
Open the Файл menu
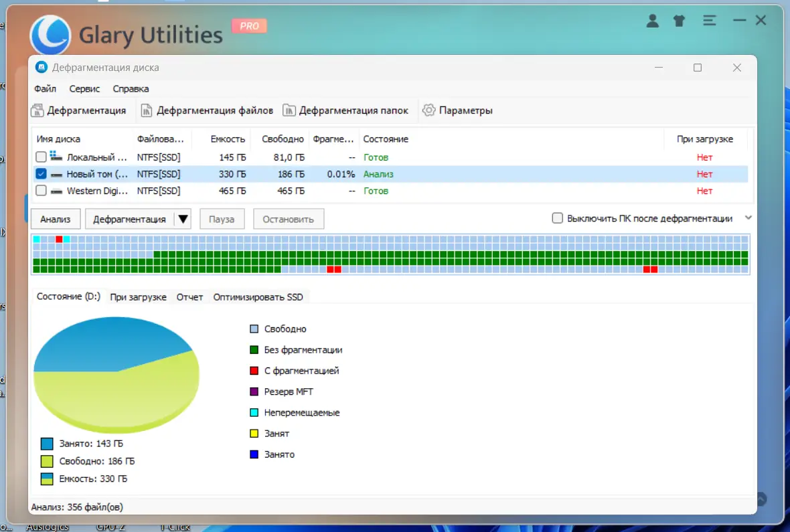click(45, 88)
